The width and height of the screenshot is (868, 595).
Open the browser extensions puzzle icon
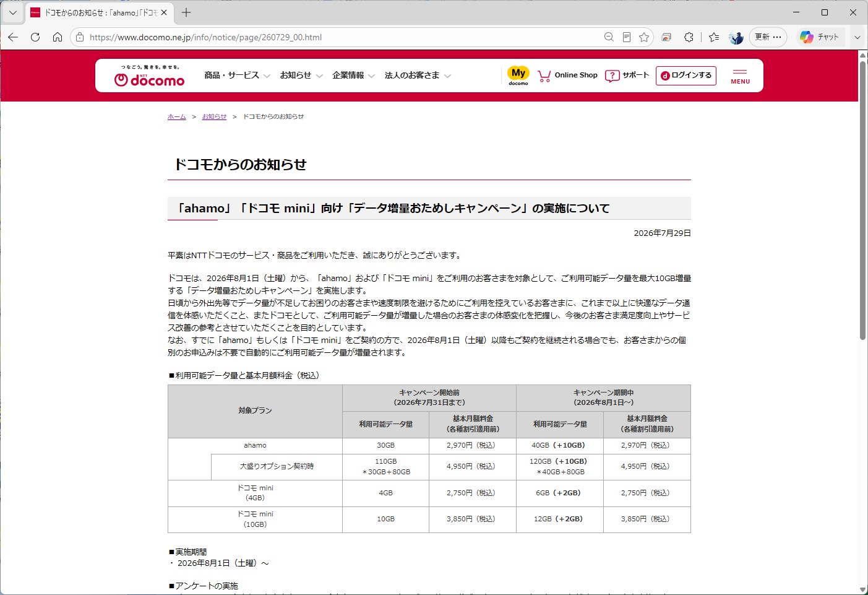point(689,37)
